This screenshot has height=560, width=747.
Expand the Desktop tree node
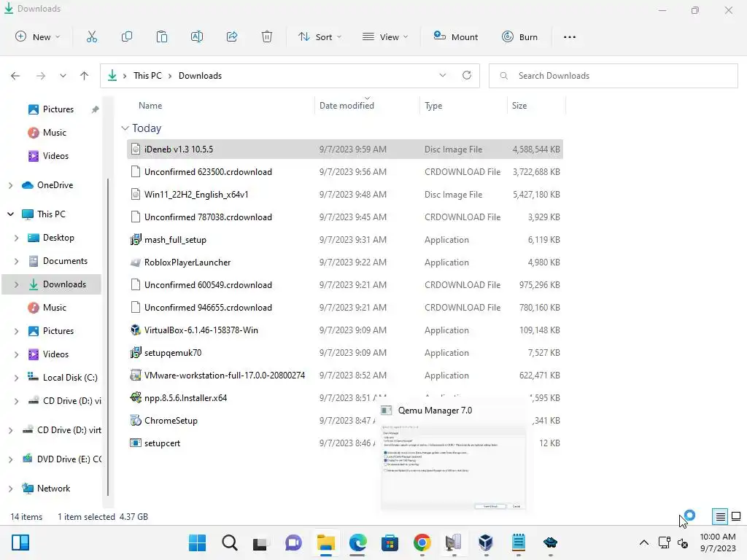tap(16, 238)
